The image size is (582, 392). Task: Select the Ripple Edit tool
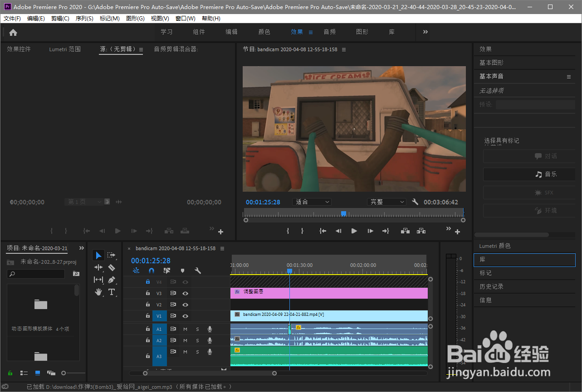tap(98, 268)
